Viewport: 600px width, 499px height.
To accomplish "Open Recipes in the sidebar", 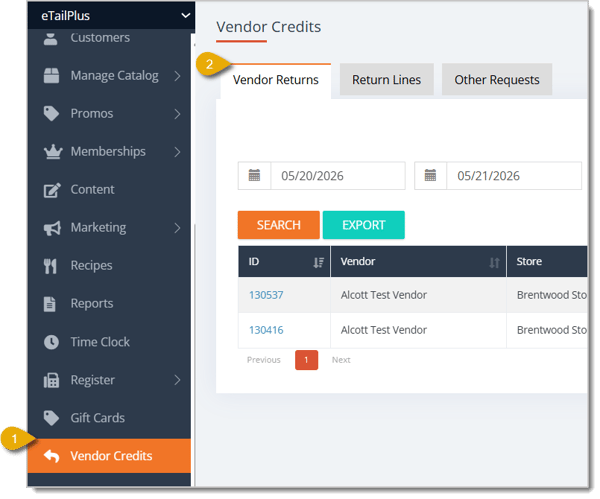I will tap(91, 266).
